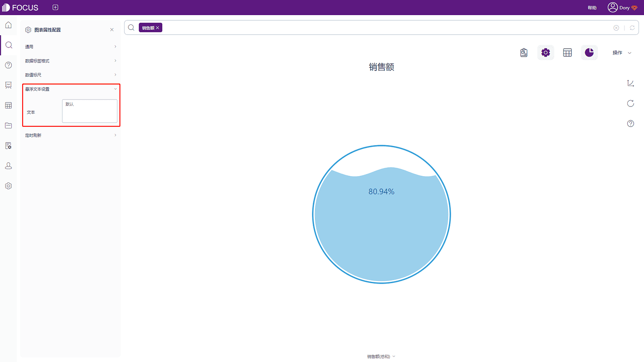The width and height of the screenshot is (644, 362).
Task: Collapse the 悬浮文本设置 section
Action: [70, 89]
